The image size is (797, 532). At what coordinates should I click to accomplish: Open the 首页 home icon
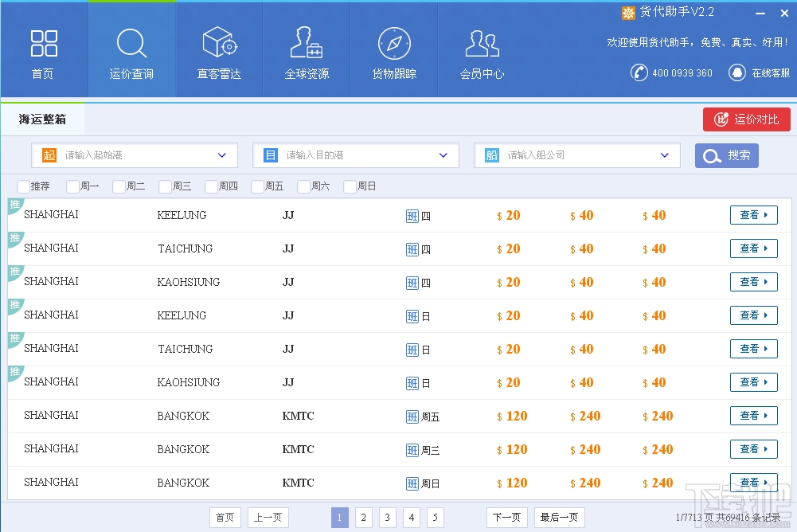click(x=44, y=43)
